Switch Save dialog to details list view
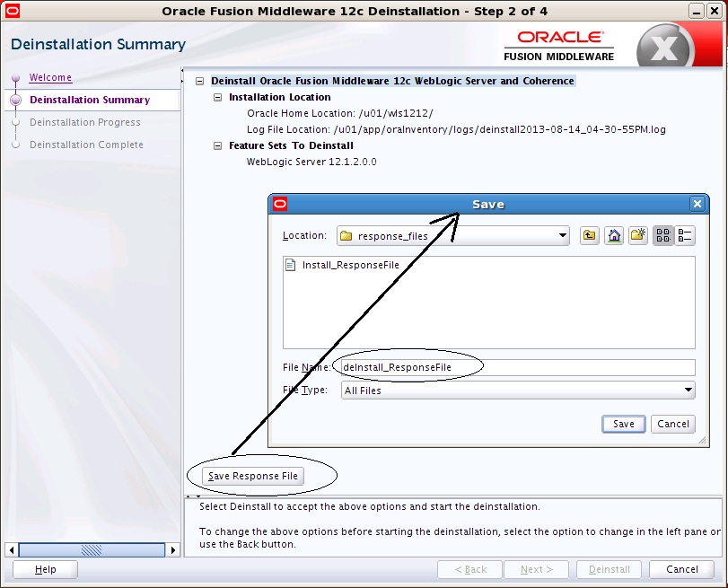Image resolution: width=728 pixels, height=588 pixels. pos(684,235)
